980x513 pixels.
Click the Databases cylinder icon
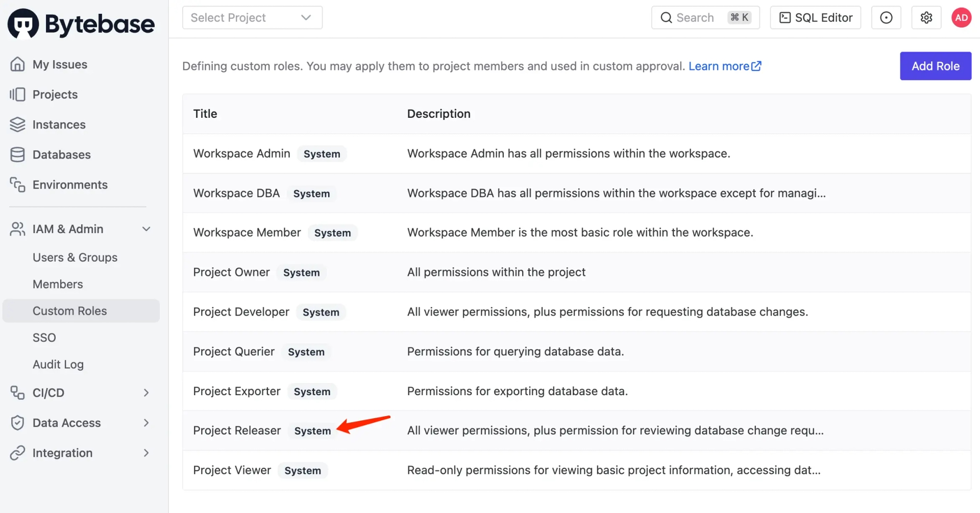coord(17,155)
